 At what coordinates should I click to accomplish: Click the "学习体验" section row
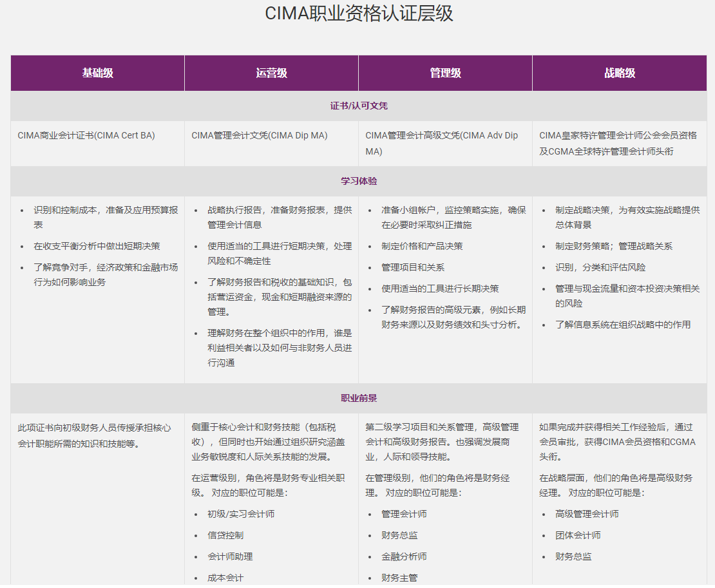click(x=359, y=181)
